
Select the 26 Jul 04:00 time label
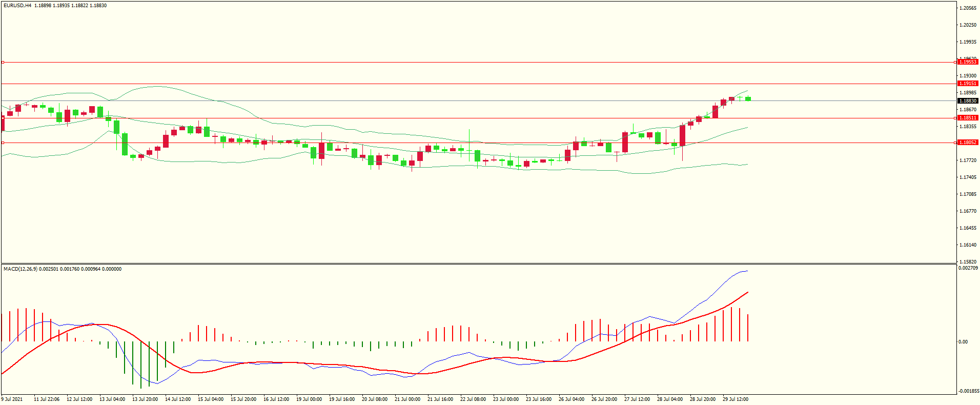tap(571, 399)
